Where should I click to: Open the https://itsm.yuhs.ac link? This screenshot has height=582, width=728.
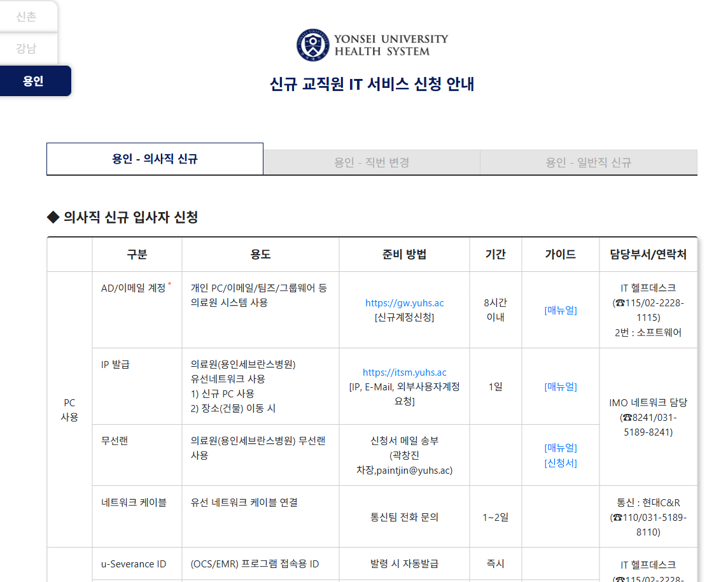click(x=404, y=372)
